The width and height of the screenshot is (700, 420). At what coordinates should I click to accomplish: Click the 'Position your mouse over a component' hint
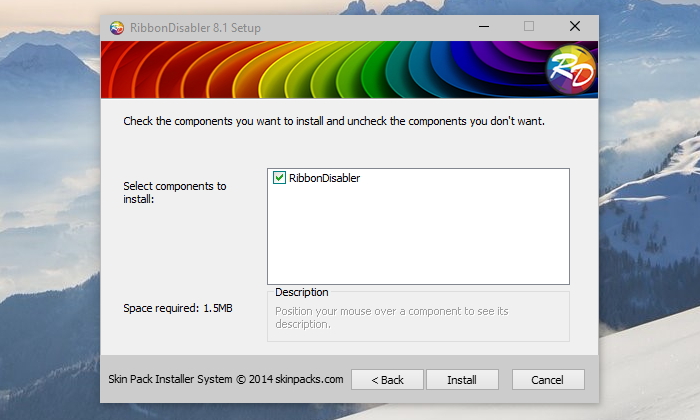(392, 317)
